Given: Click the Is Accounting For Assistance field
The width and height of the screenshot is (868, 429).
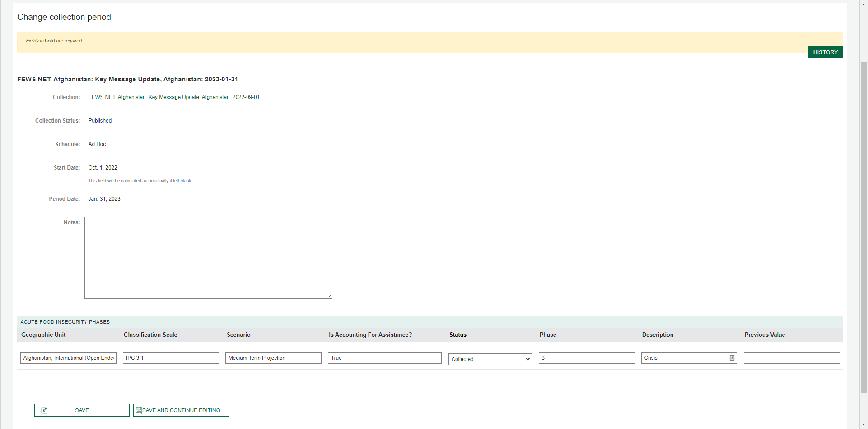Looking at the screenshot, I should (384, 358).
